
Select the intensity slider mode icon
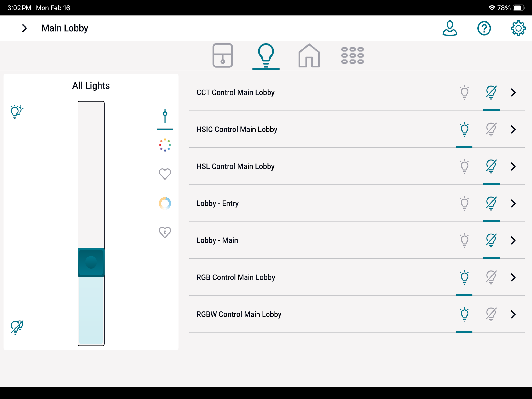point(165,116)
